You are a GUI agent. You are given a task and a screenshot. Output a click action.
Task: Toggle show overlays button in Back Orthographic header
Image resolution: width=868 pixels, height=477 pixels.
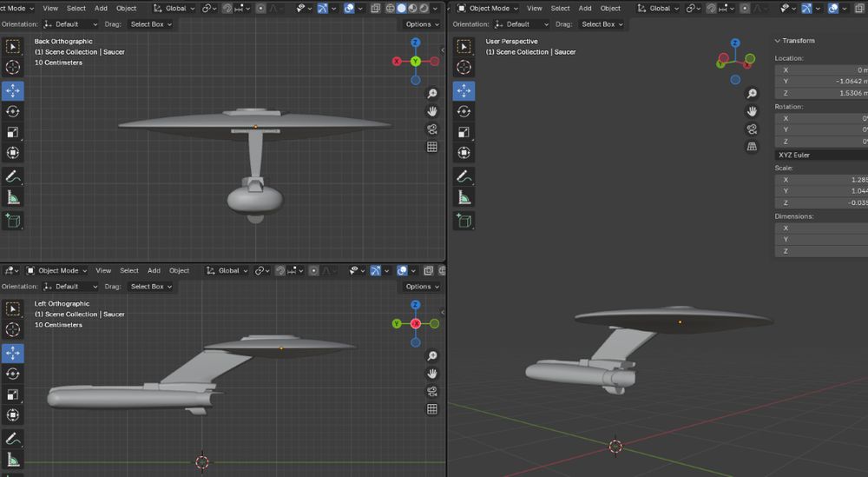[349, 9]
